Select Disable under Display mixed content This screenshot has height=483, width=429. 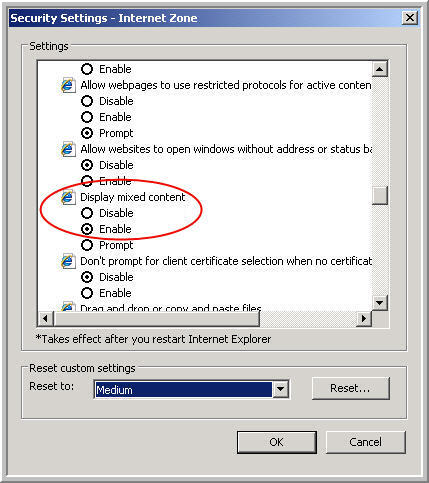[x=107, y=213]
